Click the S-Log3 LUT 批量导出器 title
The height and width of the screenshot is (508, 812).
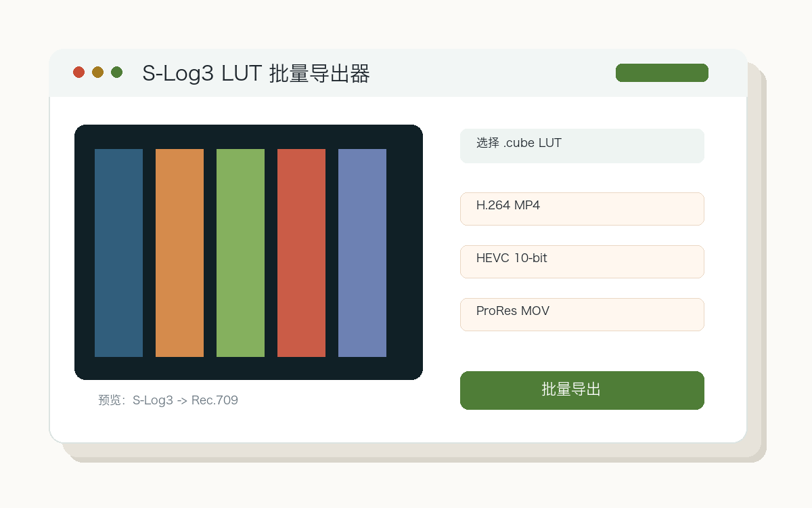tap(256, 73)
